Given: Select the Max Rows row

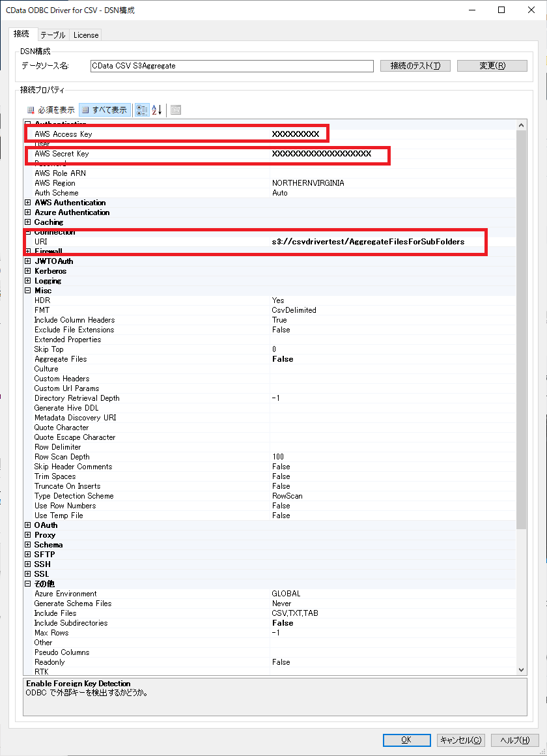Looking at the screenshot, I should click(x=270, y=633).
